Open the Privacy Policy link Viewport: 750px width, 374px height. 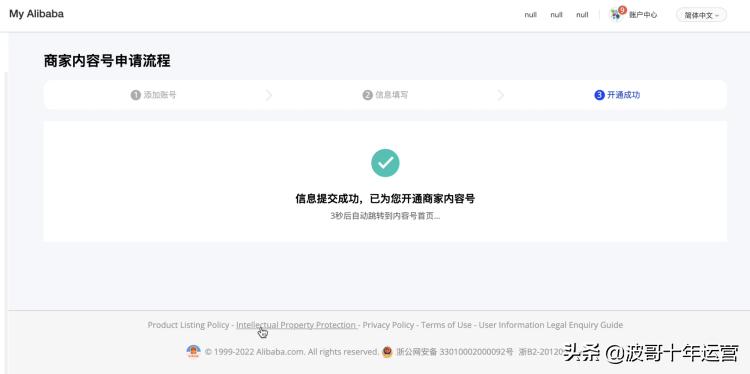coord(388,325)
